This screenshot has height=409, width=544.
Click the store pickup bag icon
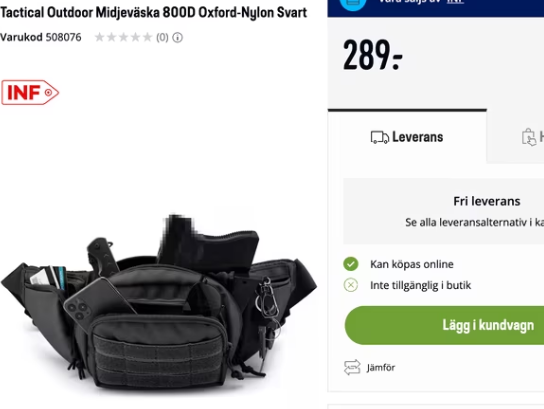click(529, 137)
